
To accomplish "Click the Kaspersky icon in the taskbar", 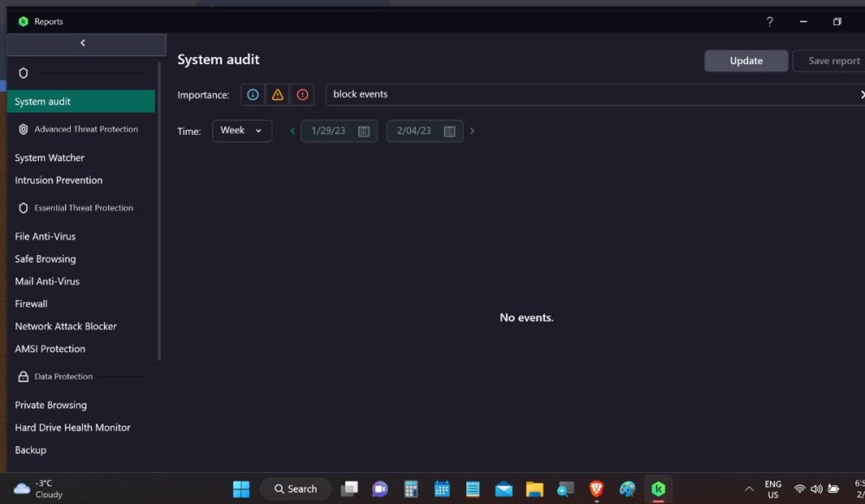I will click(x=658, y=489).
